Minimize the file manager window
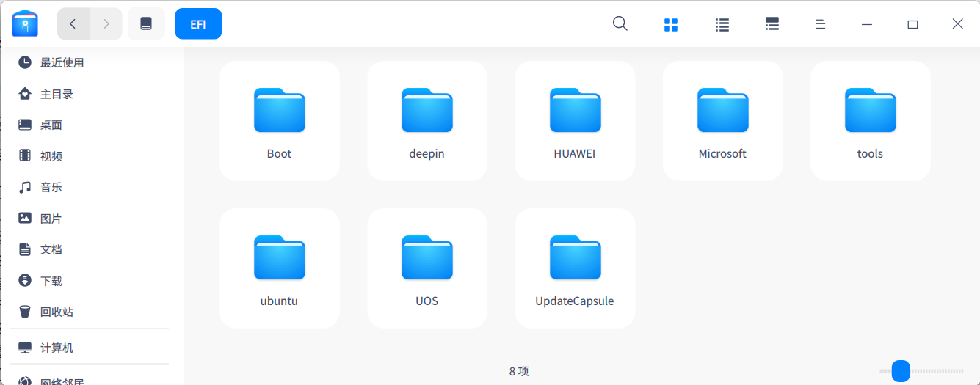This screenshot has width=980, height=385. pyautogui.click(x=867, y=24)
